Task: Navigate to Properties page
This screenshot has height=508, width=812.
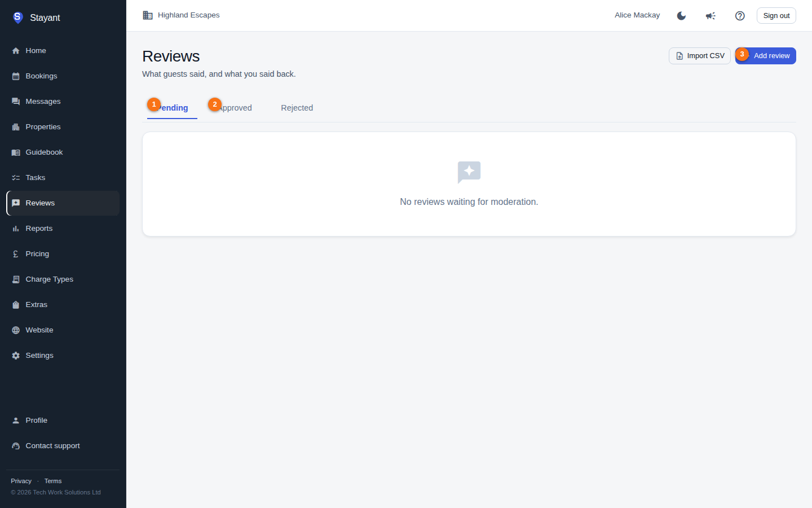Action: pos(63,127)
